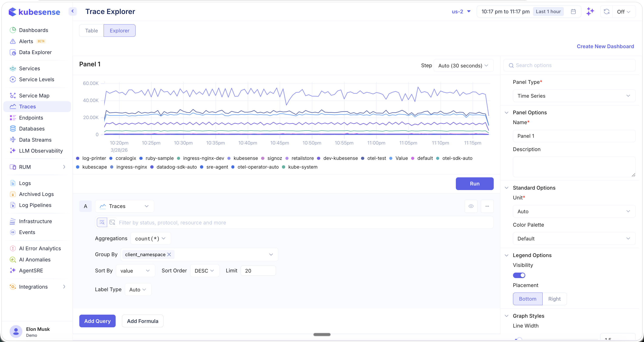The width and height of the screenshot is (644, 342).
Task: Open LLM Observability from sidebar
Action: 13,151
